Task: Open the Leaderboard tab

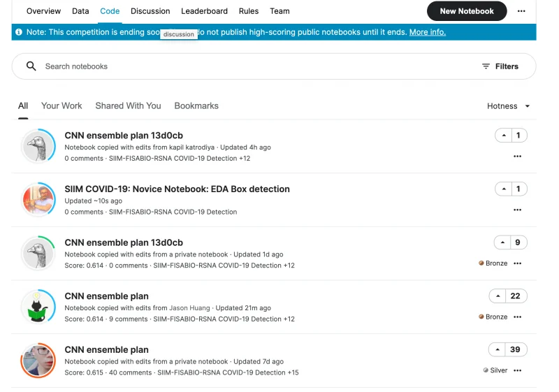Action: point(204,11)
